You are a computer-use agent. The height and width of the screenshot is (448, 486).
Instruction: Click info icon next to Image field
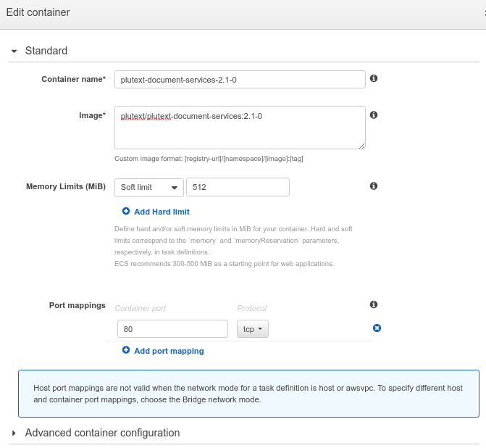coord(374,115)
